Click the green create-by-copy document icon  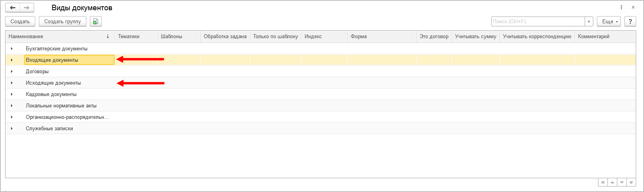(x=95, y=22)
